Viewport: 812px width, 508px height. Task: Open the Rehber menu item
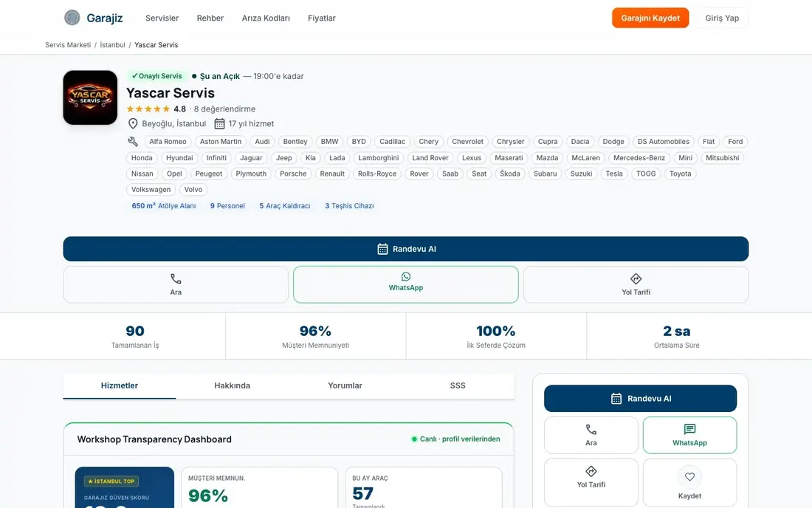click(210, 18)
